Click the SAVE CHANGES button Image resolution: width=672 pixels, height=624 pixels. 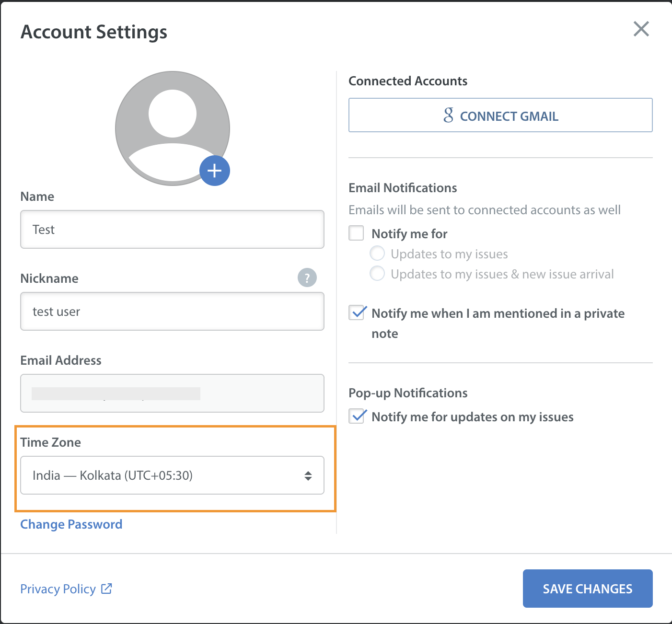click(x=588, y=589)
